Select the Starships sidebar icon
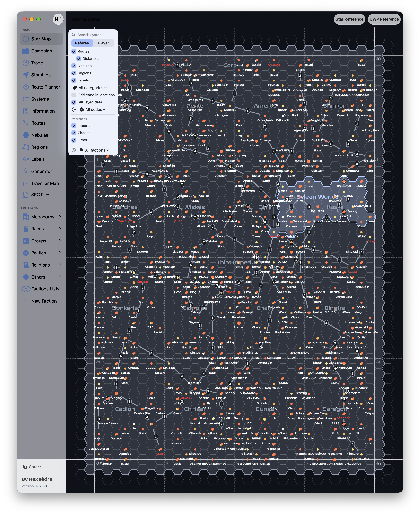Image resolution: width=420 pixels, height=515 pixels. pos(26,75)
